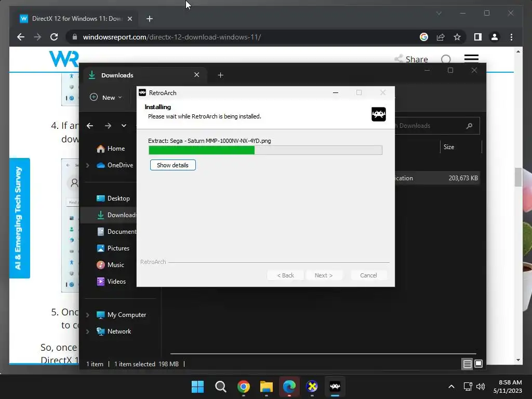Open Windows taskbar Search
This screenshot has height=399, width=532.
(x=220, y=387)
